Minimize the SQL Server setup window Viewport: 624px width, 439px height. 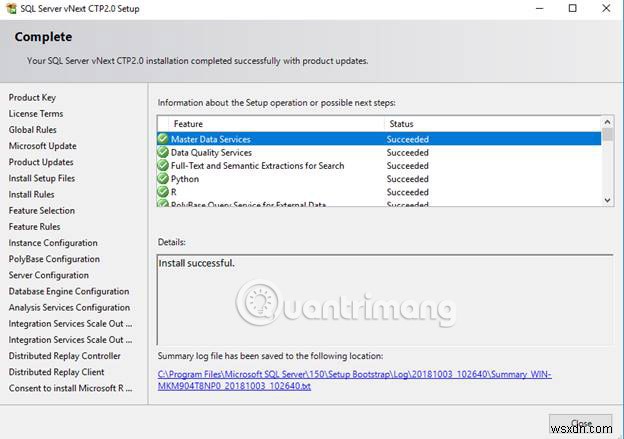coord(539,8)
